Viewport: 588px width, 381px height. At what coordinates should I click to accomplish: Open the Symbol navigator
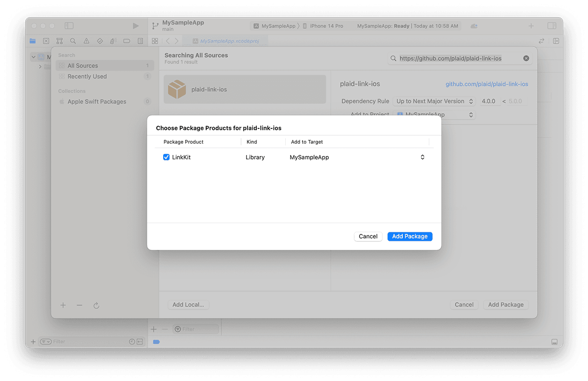point(59,41)
